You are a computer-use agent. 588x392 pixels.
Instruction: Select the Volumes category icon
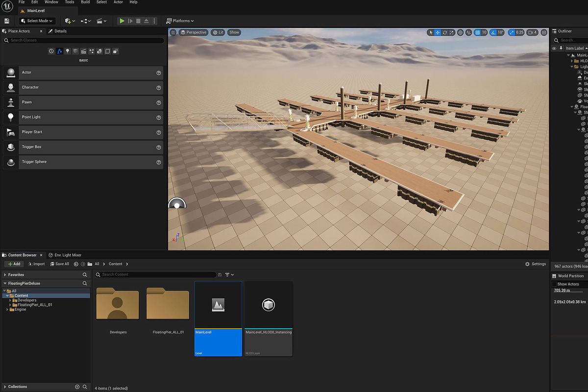click(x=107, y=51)
